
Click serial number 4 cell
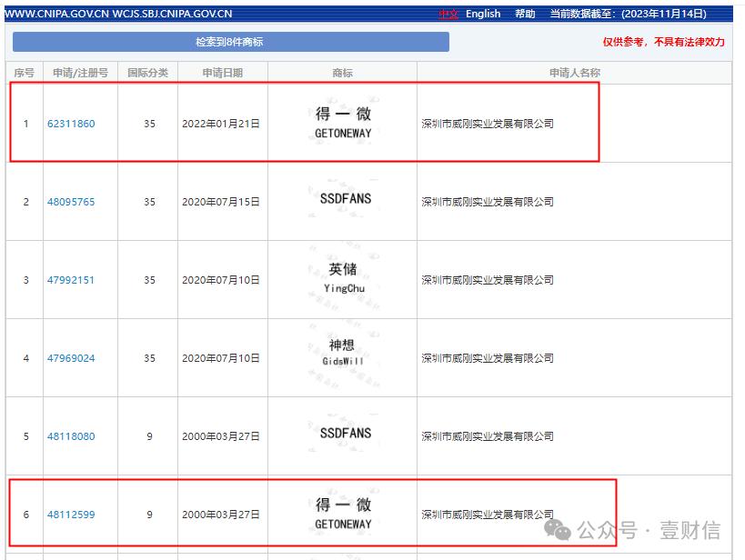tap(25, 358)
